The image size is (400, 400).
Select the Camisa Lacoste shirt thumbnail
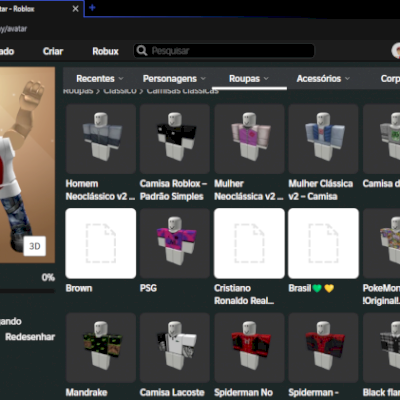tap(175, 348)
